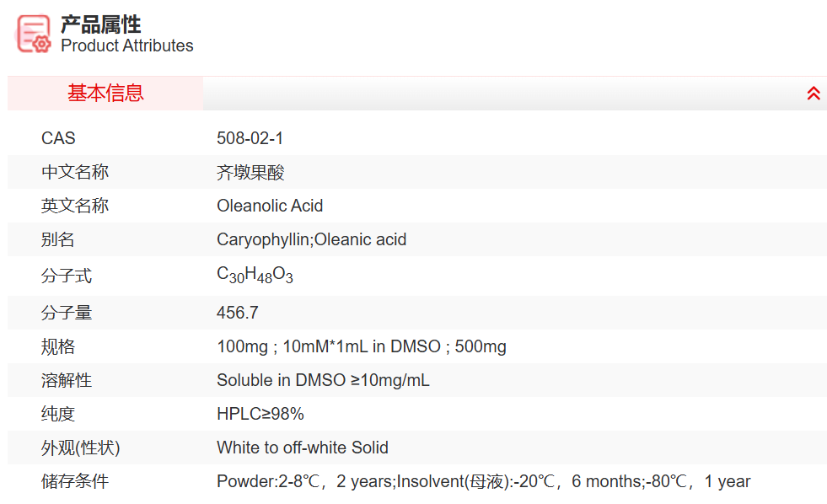This screenshot has width=827, height=504.
Task: Click the 分子式 row label
Action: click(67, 276)
